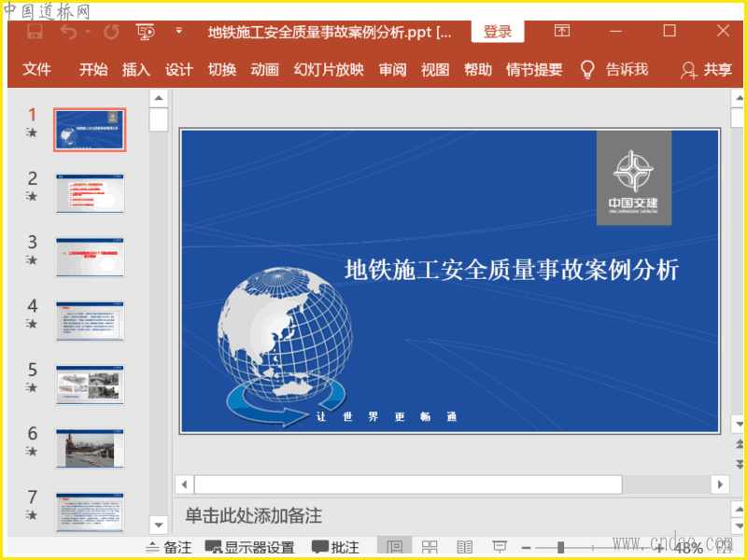The image size is (747, 560).
Task: Click notes pane scroll up arrow
Action: click(740, 509)
